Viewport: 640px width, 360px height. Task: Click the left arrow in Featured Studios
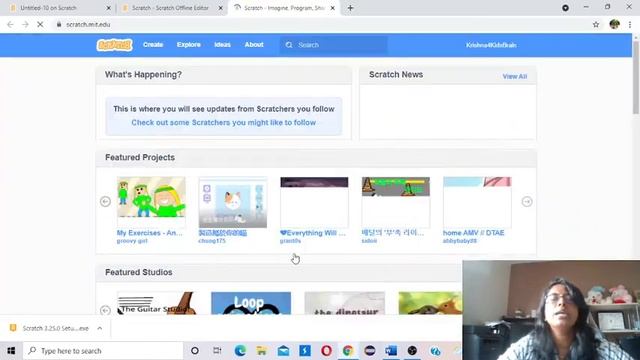[105, 310]
